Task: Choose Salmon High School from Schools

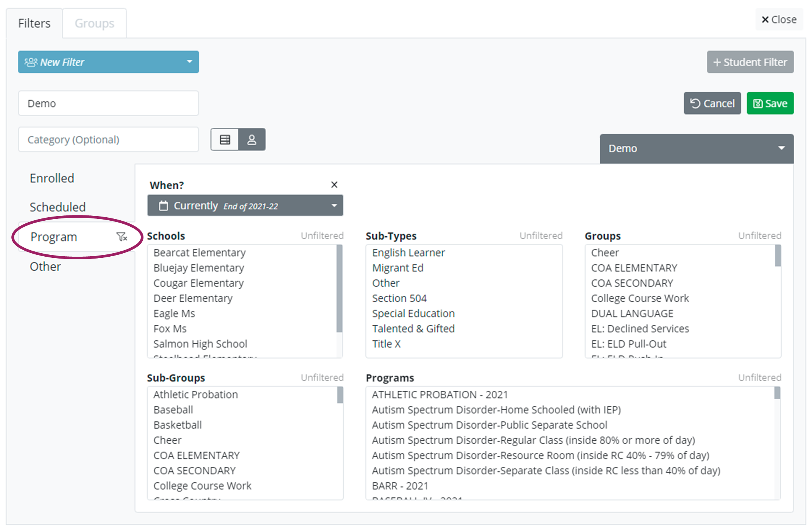Action: coord(200,344)
